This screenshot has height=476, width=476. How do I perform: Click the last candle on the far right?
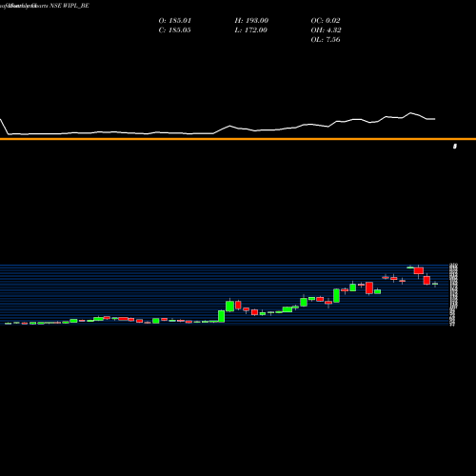tap(435, 284)
